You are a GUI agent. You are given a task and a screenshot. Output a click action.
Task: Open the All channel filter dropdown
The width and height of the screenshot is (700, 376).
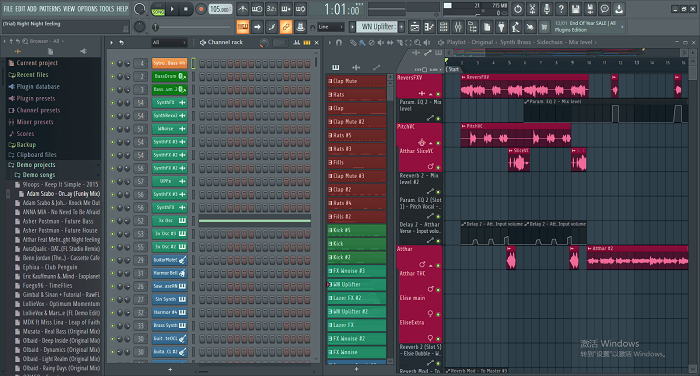click(169, 42)
